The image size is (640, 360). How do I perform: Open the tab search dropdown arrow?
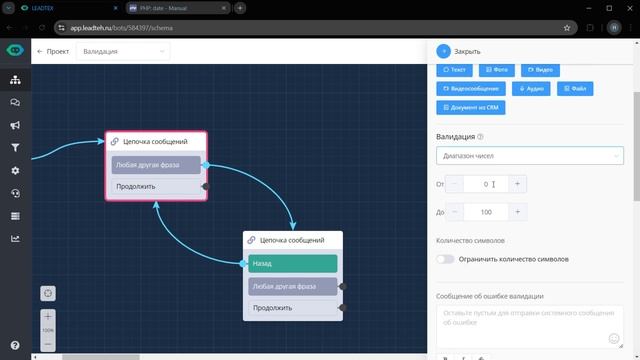(9, 8)
